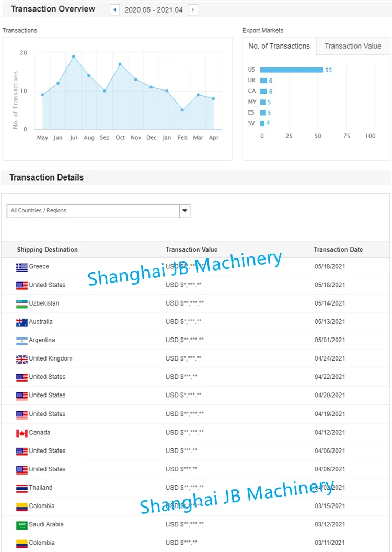The height and width of the screenshot is (552, 392).
Task: Click the Argentina flag icon
Action: 22,341
